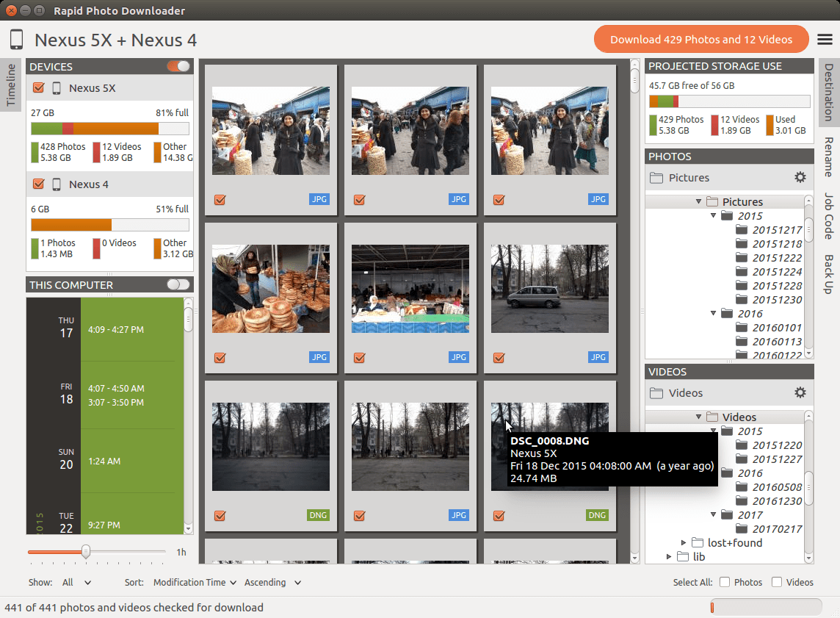The height and width of the screenshot is (618, 840).
Task: Uncheck the DSC_0008.DNG thumbnail checkbox
Action: [x=499, y=516]
